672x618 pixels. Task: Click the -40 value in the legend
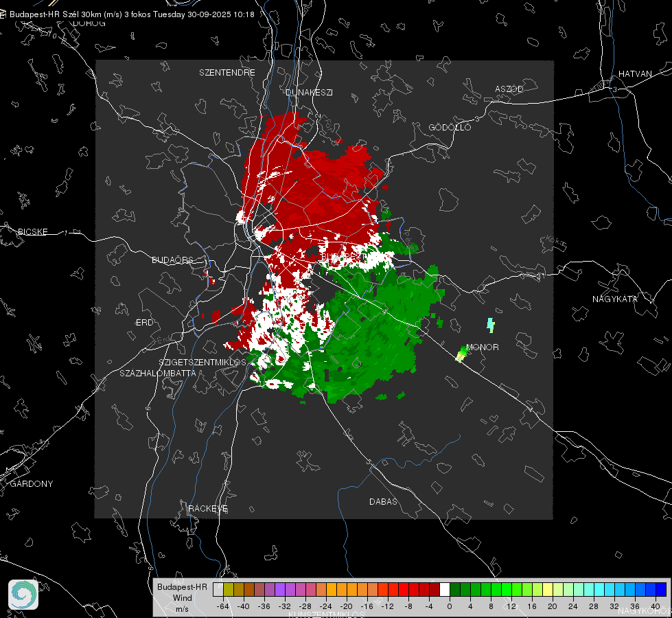coord(244,606)
